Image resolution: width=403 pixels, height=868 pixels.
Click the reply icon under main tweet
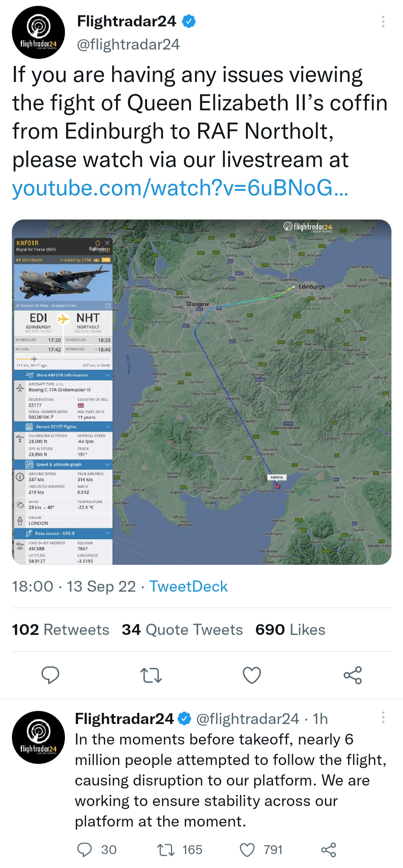click(x=50, y=675)
